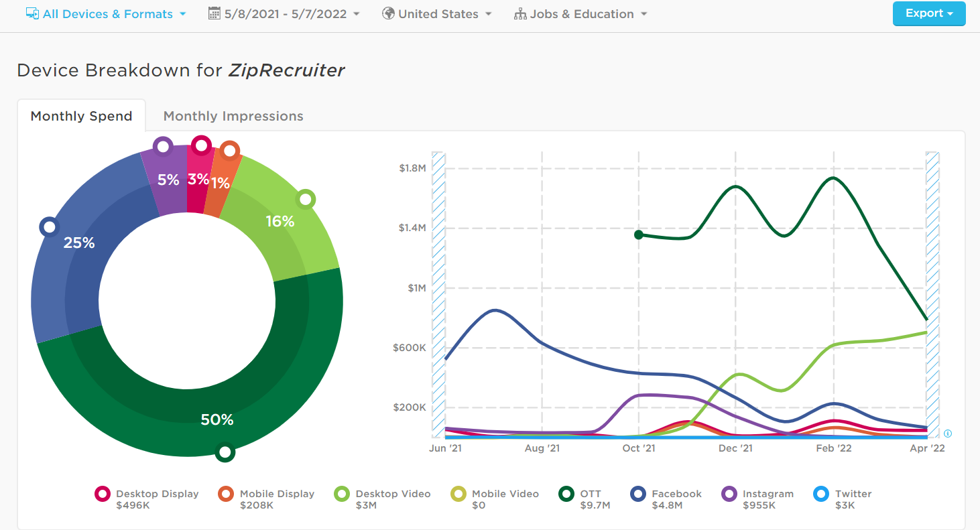Open the Export dropdown button
This screenshot has height=530, width=980.
coord(929,13)
